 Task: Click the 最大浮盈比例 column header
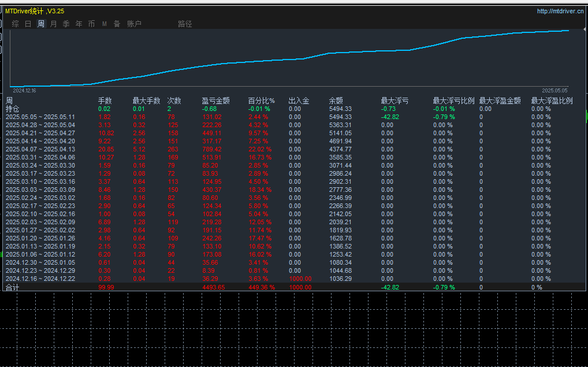(552, 101)
